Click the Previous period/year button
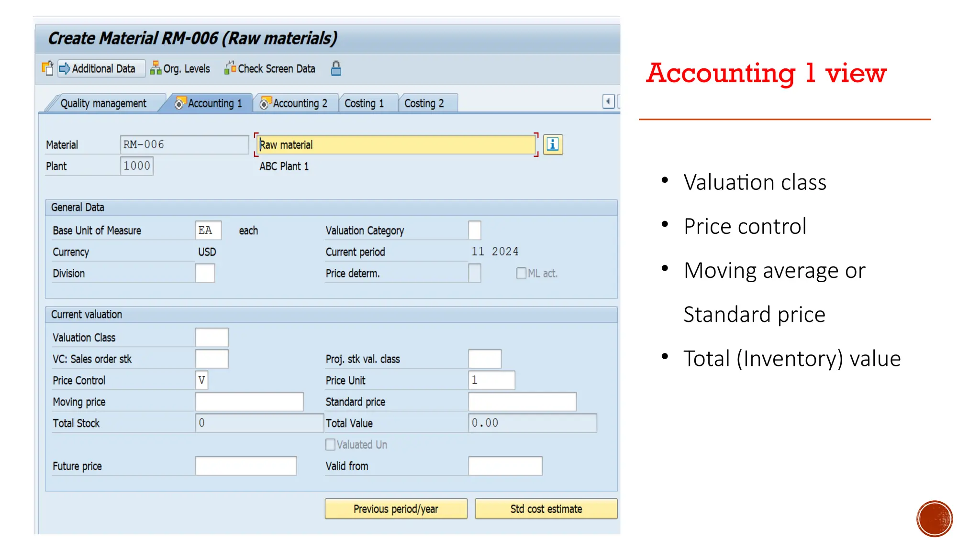This screenshot has width=980, height=551. click(x=396, y=509)
